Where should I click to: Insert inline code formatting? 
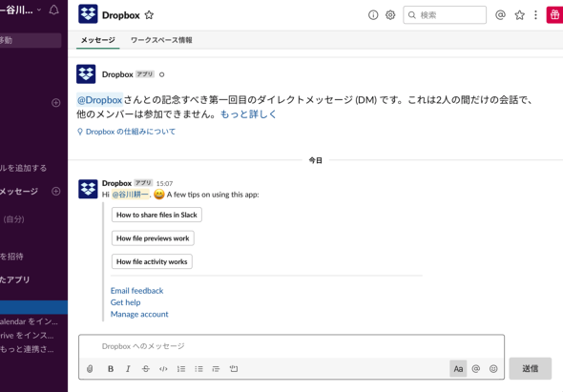[x=163, y=369]
